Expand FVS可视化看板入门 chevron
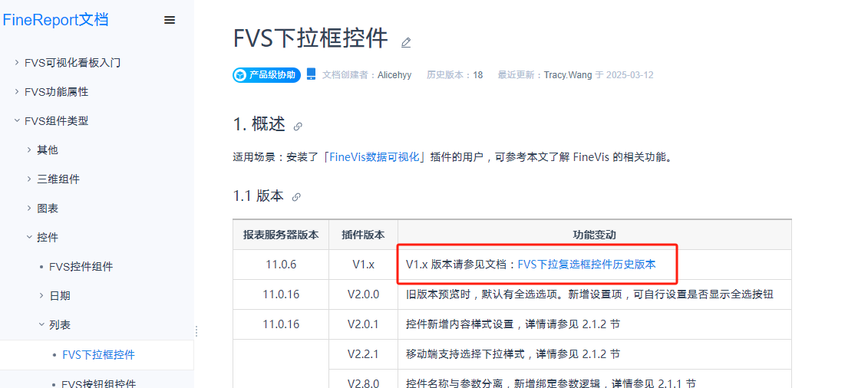The width and height of the screenshot is (868, 388). coord(17,62)
